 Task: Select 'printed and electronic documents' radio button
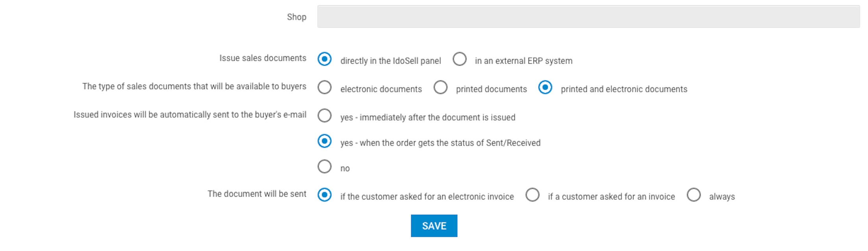pyautogui.click(x=545, y=87)
